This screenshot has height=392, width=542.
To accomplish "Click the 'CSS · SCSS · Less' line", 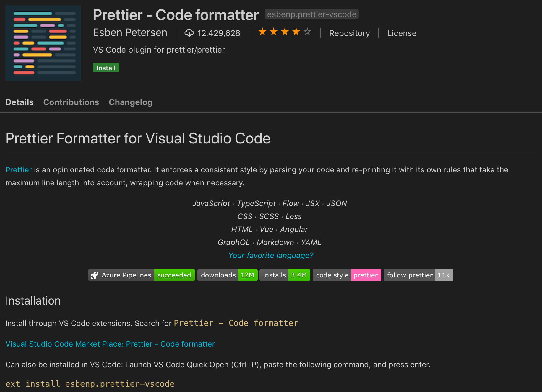I will [270, 216].
